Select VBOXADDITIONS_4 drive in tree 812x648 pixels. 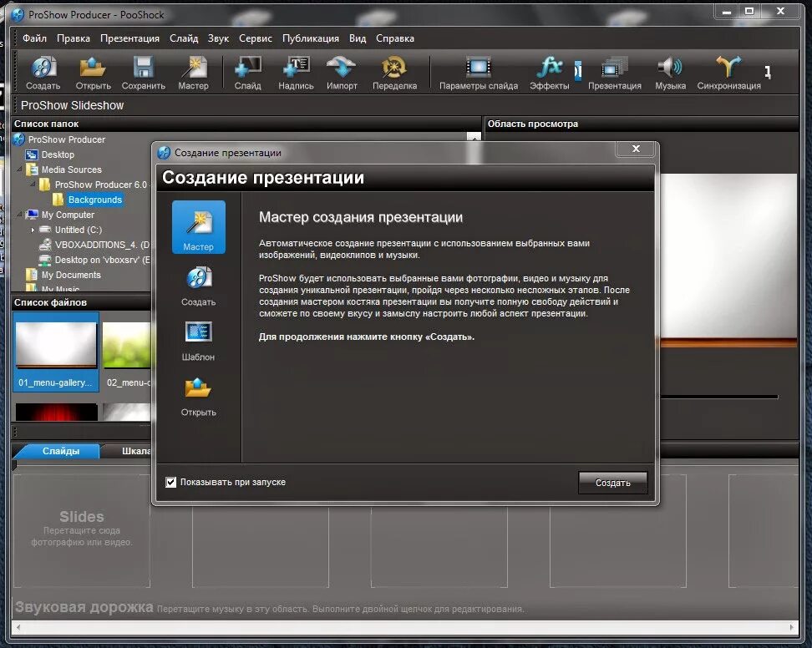tap(102, 245)
